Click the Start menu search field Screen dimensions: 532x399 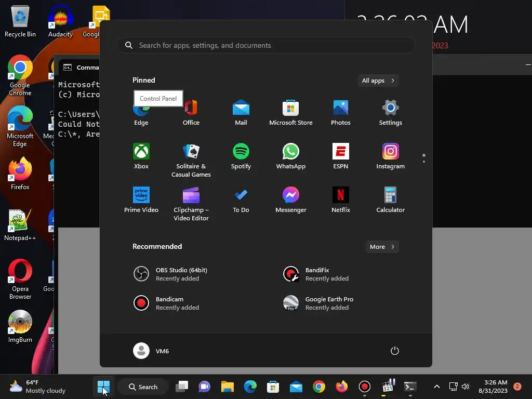pos(266,46)
